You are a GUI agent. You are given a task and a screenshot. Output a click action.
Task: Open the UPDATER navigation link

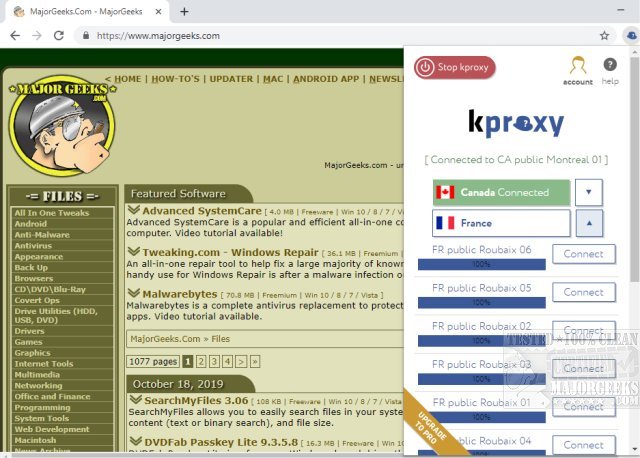(231, 79)
